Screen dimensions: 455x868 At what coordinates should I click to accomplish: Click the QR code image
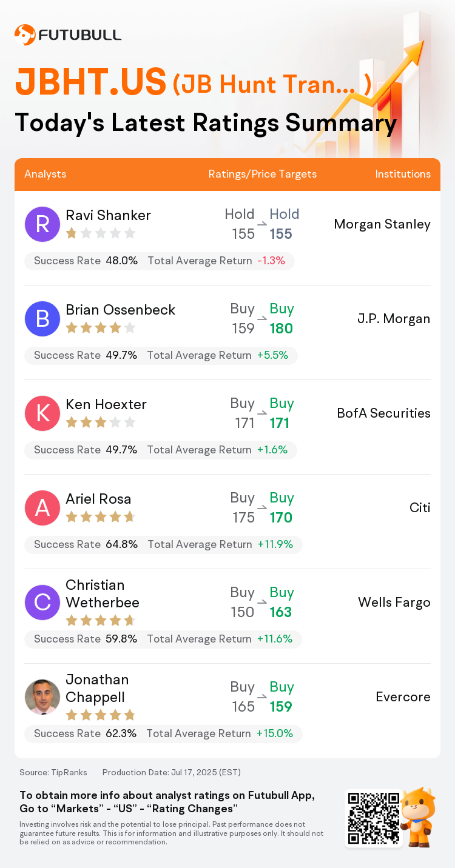pyautogui.click(x=374, y=817)
